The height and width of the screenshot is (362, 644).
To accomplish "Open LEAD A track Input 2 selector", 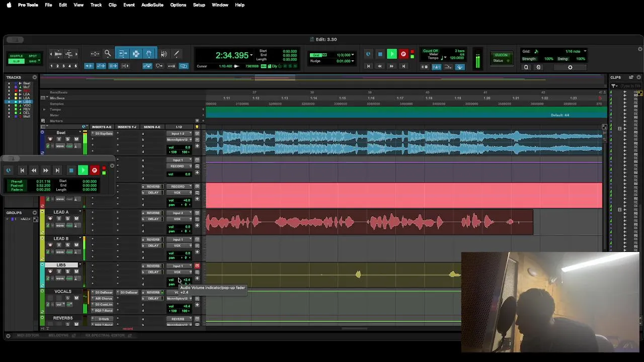I will 179,213.
